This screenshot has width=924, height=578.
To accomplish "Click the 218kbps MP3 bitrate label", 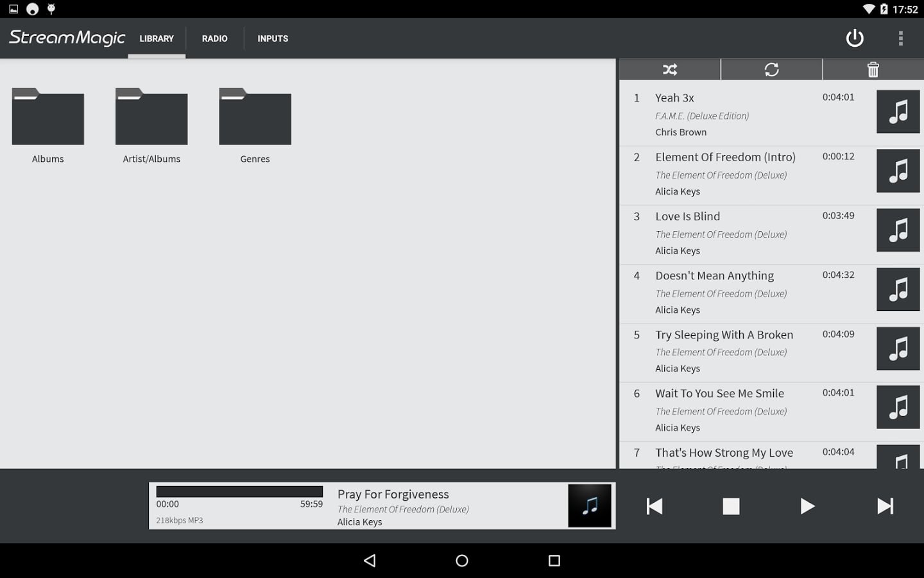I will point(180,520).
